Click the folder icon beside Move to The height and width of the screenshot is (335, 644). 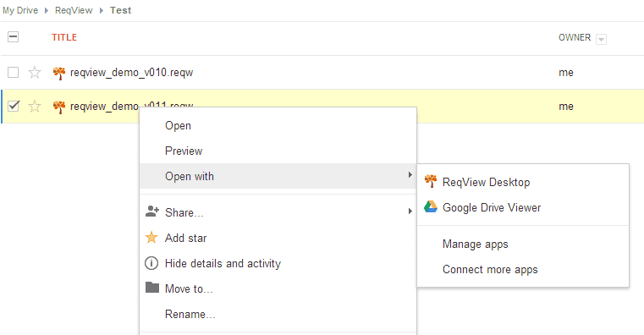pyautogui.click(x=152, y=288)
